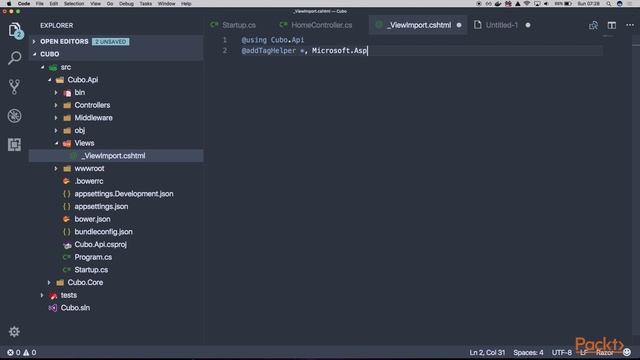The image size is (640, 360).
Task: Switch to the Untitled-1 tab
Action: (502, 25)
